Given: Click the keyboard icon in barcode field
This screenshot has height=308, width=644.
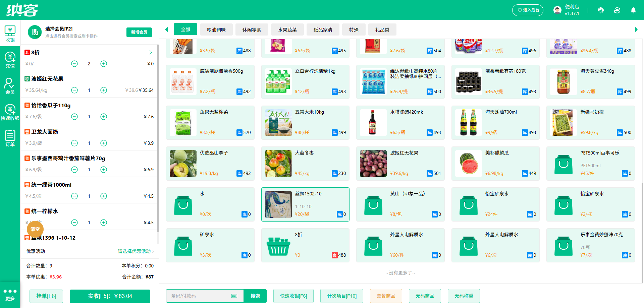Looking at the screenshot, I should coord(234,296).
